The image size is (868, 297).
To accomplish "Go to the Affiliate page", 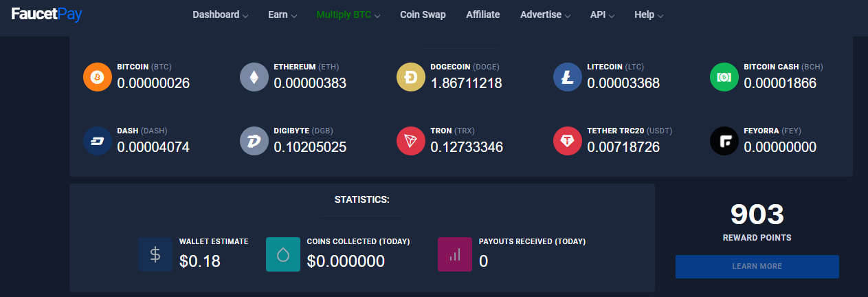I will [x=483, y=14].
